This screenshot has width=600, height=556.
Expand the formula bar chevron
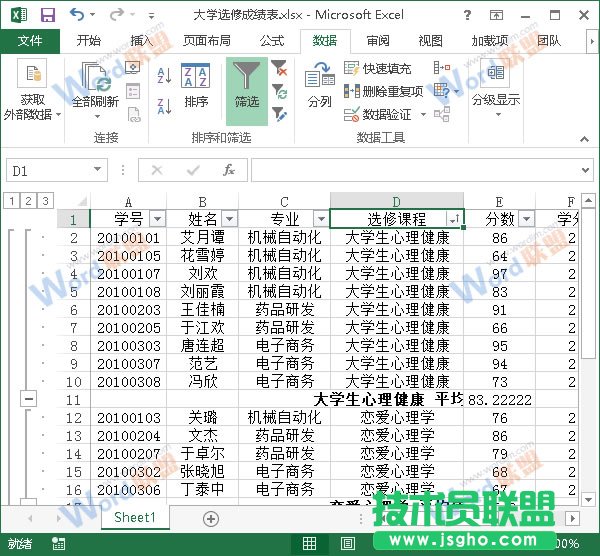pos(585,170)
